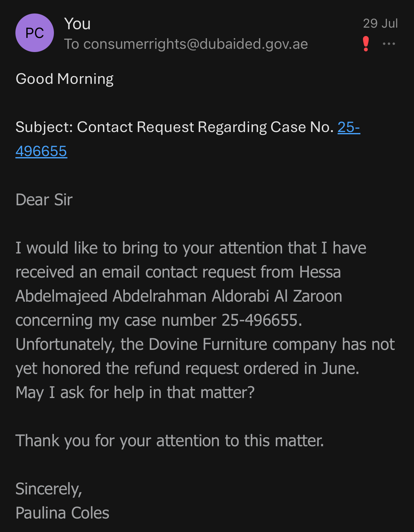This screenshot has width=414, height=532.
Task: Open the three-dot more options menu
Action: click(389, 44)
